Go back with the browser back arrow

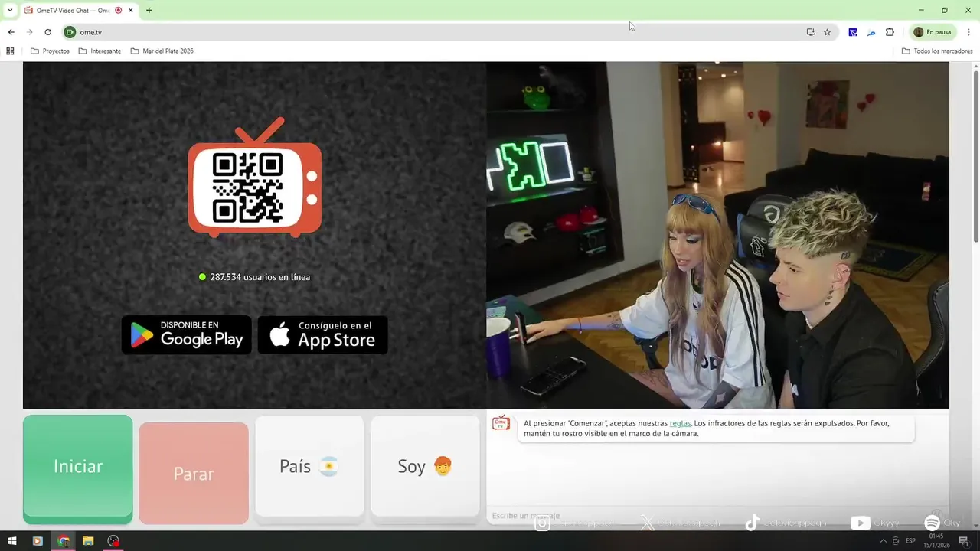pyautogui.click(x=11, y=32)
